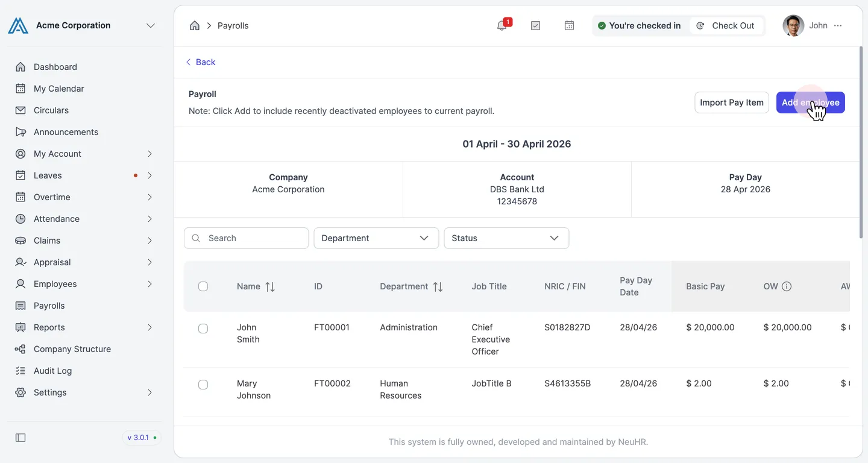Open the Dashboard house icon
Image resolution: width=868 pixels, height=463 pixels.
pyautogui.click(x=20, y=67)
